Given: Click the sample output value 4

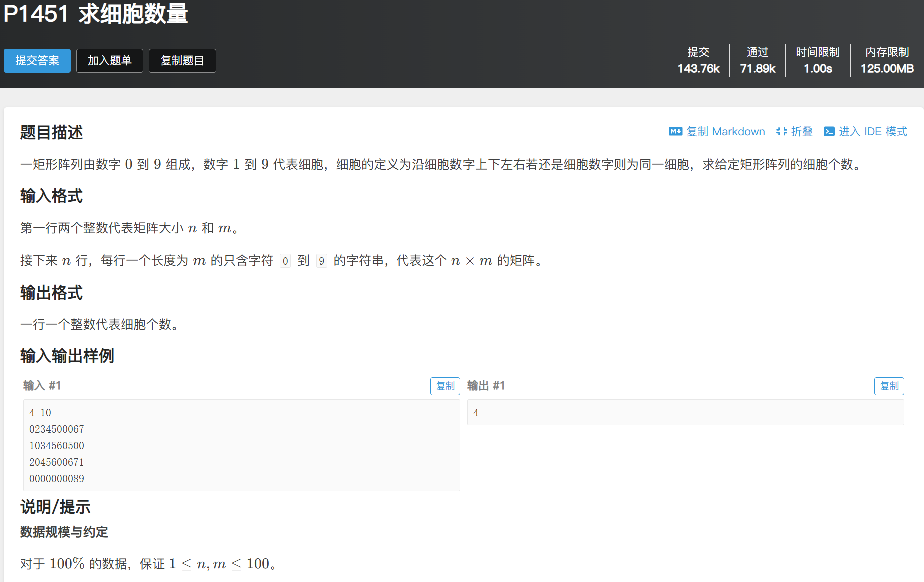Looking at the screenshot, I should (476, 413).
